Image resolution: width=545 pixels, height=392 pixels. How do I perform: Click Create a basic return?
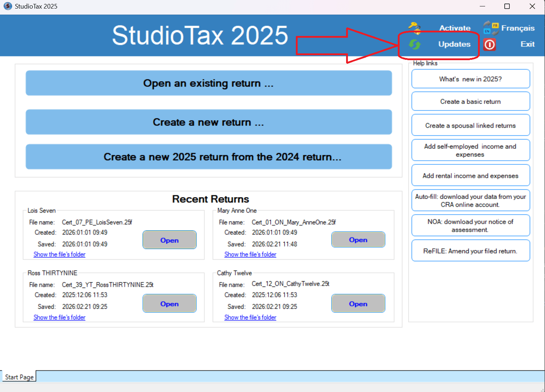click(x=471, y=101)
